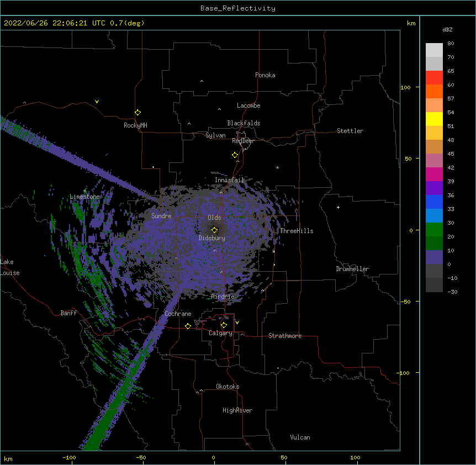Click the yellow diamond marker above RockyMH
The height and width of the screenshot is (465, 476).
coord(137,113)
